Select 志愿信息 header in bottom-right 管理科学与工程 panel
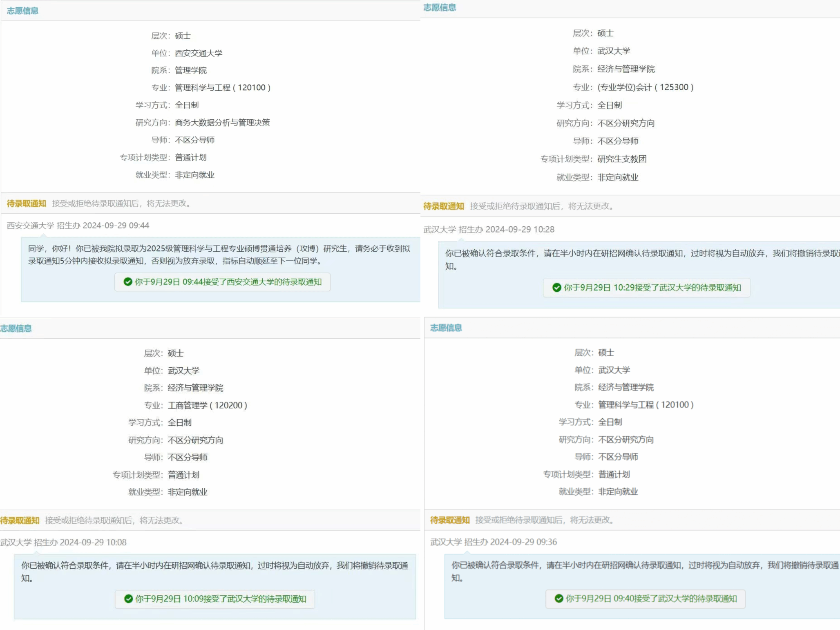840x630 pixels. click(446, 328)
